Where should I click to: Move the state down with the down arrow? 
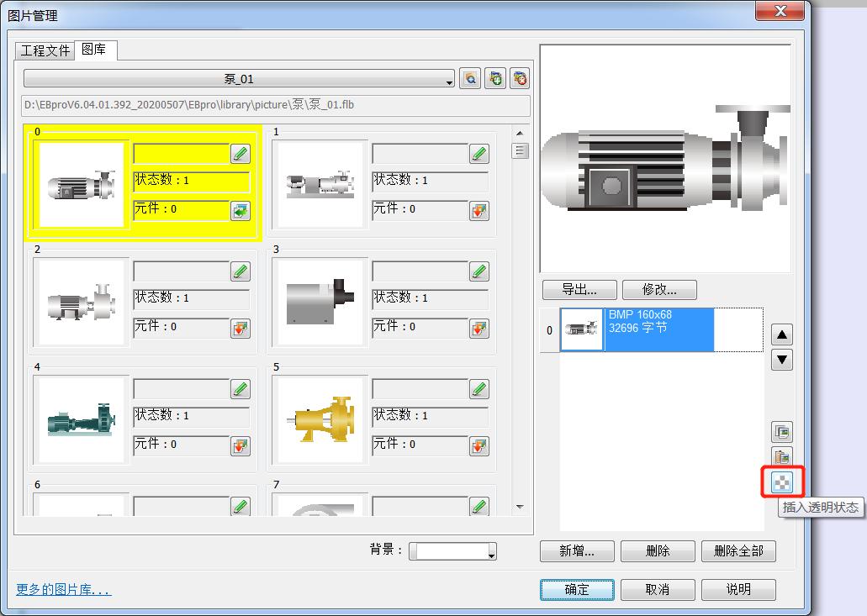coord(782,360)
